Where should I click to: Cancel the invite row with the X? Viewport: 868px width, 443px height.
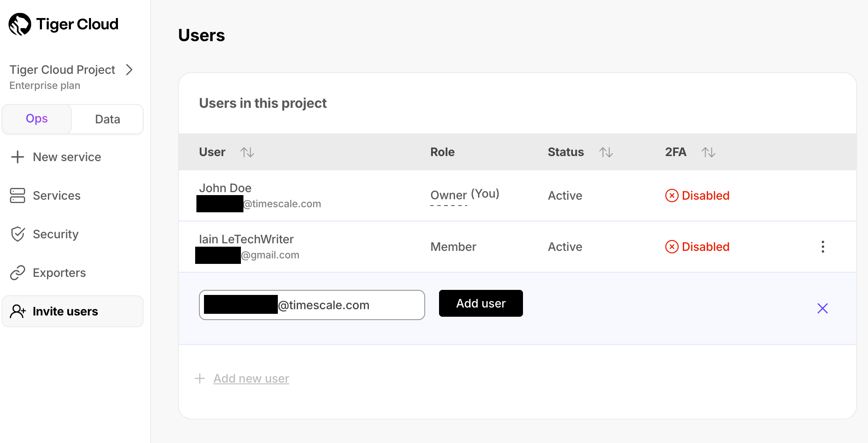[823, 308]
